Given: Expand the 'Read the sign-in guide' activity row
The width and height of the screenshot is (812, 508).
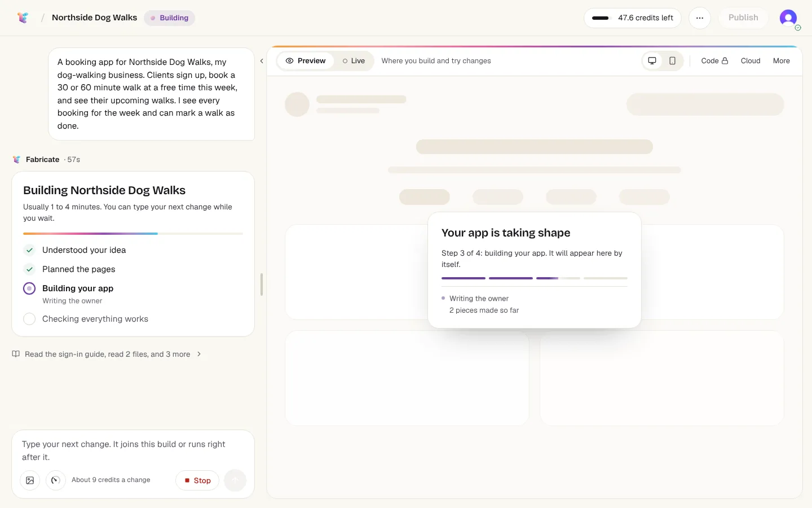Looking at the screenshot, I should (x=107, y=354).
